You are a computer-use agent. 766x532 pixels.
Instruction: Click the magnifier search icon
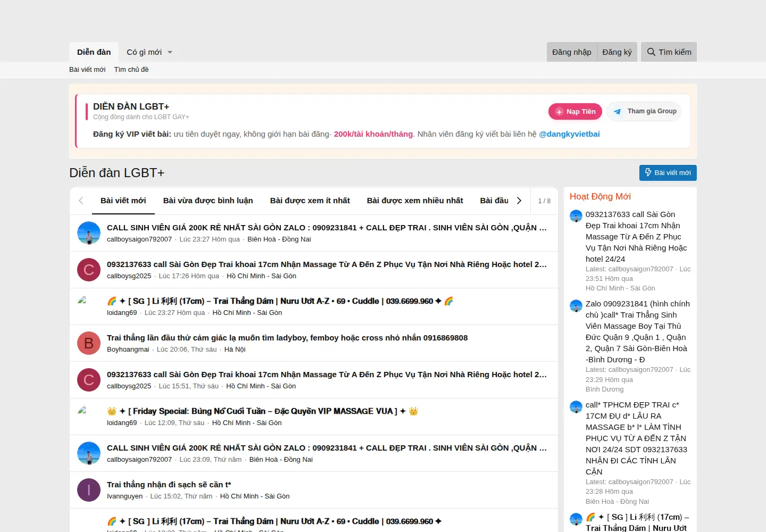(651, 52)
